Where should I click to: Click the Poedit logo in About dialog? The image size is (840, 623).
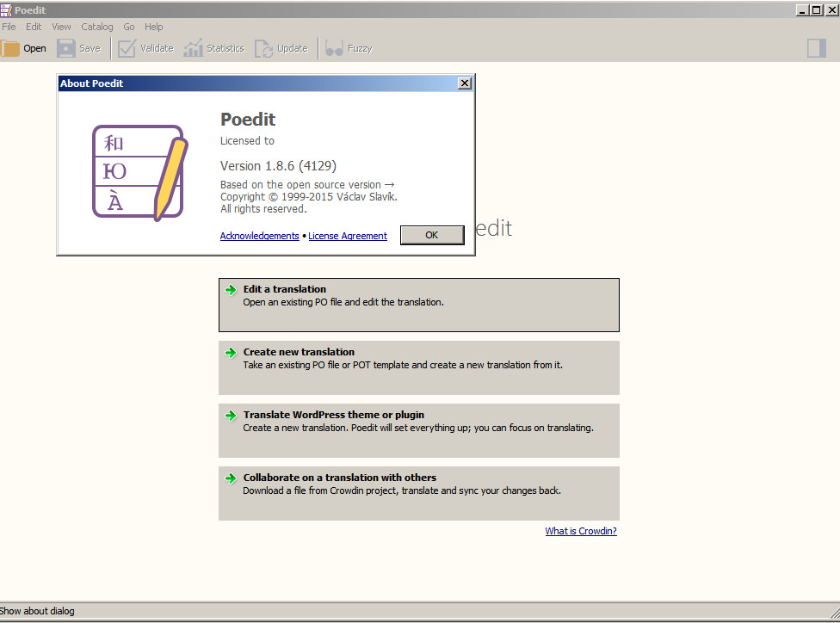coord(139,170)
